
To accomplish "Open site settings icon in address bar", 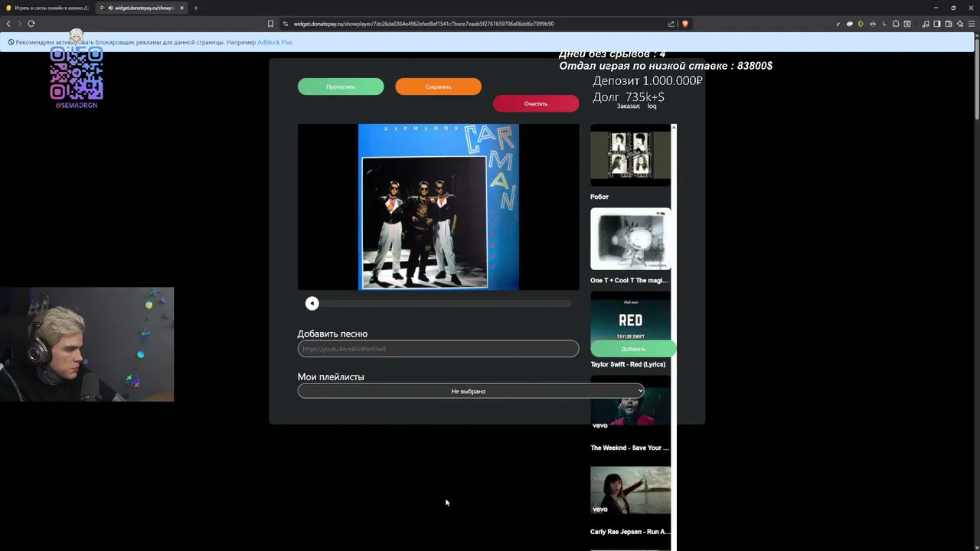I will click(x=286, y=24).
